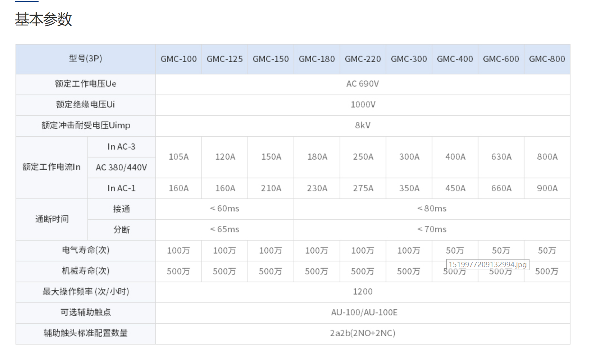This screenshot has height=364, width=598.
Task: Click the <60ms 接通 time cell
Action: [x=225, y=209]
